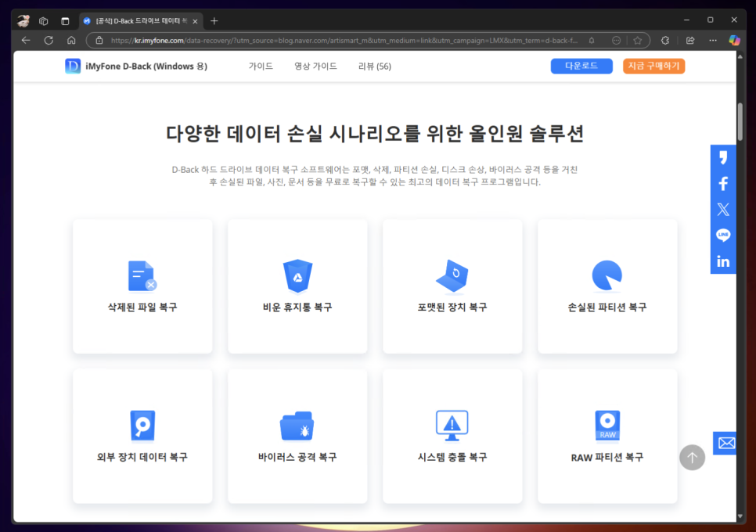
Task: Open browser settings and more menu
Action: click(x=713, y=41)
